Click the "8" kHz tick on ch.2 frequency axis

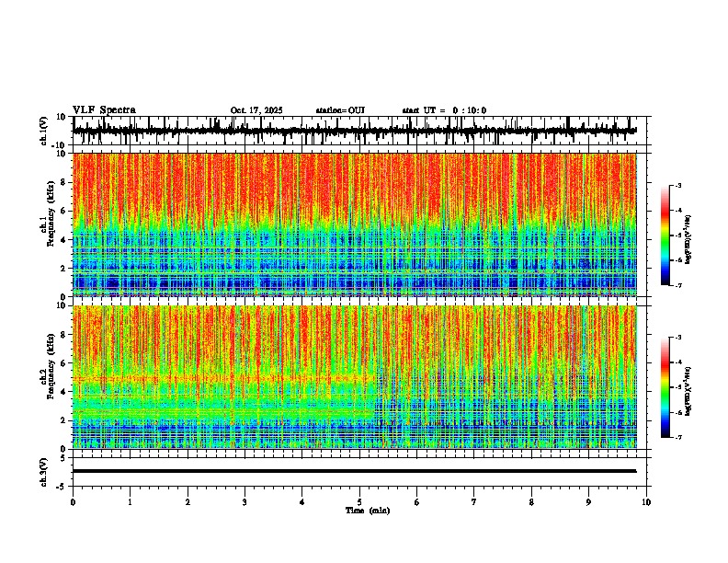[x=64, y=335]
